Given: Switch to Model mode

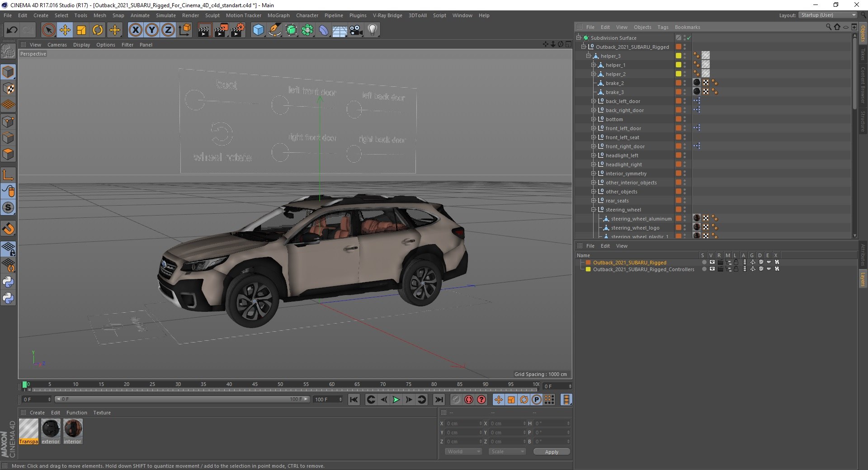Looking at the screenshot, I should point(8,72).
